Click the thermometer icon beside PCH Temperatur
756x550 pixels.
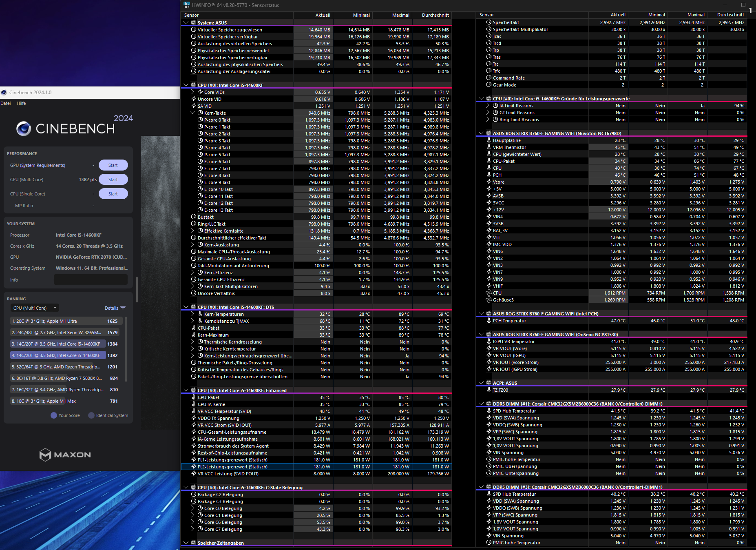(x=489, y=321)
